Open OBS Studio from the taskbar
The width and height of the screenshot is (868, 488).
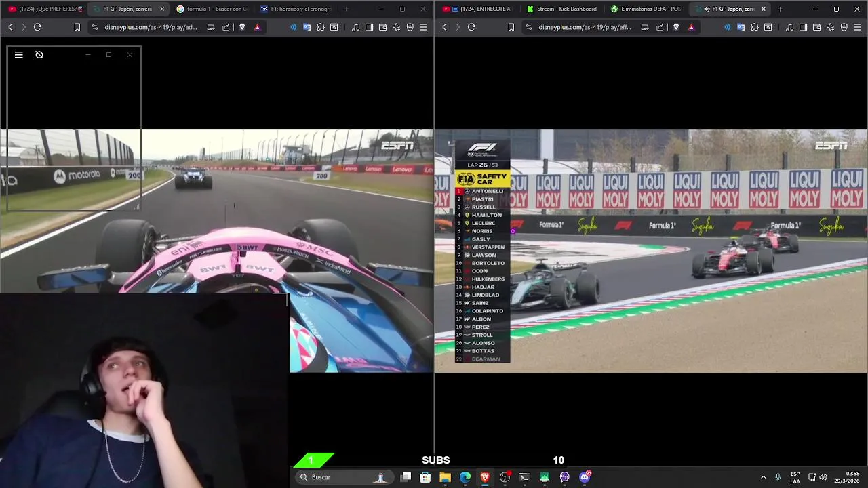click(x=505, y=477)
